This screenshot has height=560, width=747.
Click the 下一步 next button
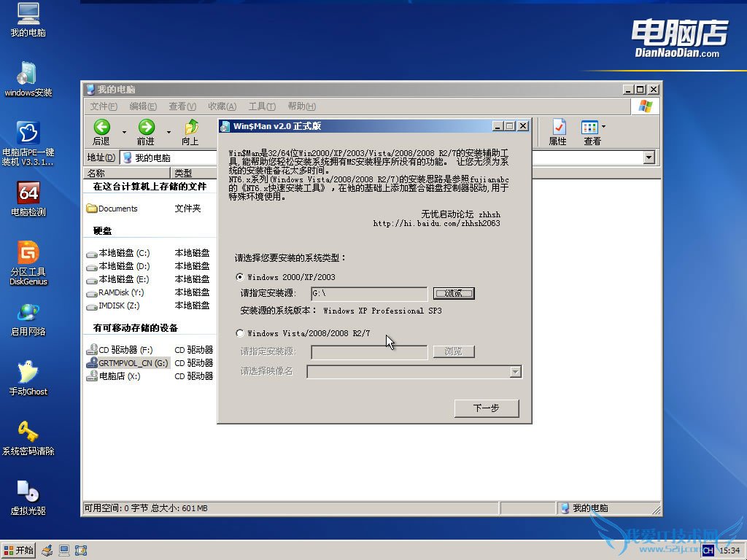point(487,408)
